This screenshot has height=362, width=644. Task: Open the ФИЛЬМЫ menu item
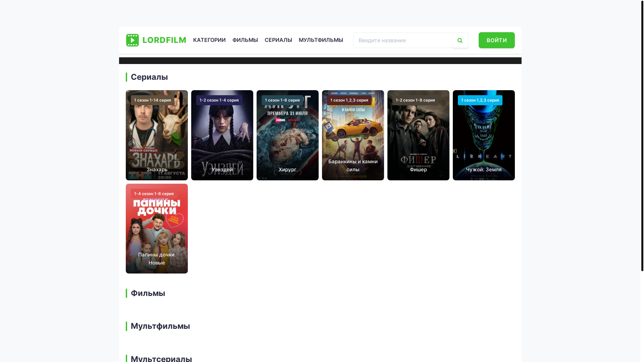245,40
